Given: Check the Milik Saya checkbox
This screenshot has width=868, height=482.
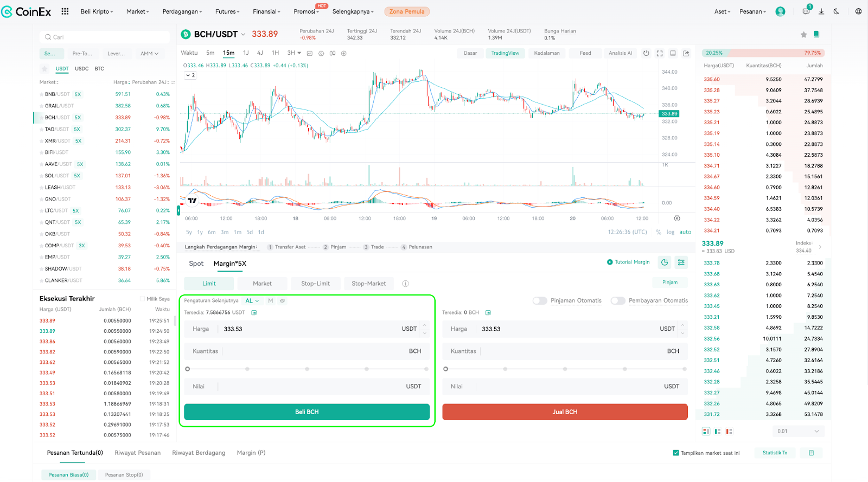Looking at the screenshot, I should pos(142,299).
